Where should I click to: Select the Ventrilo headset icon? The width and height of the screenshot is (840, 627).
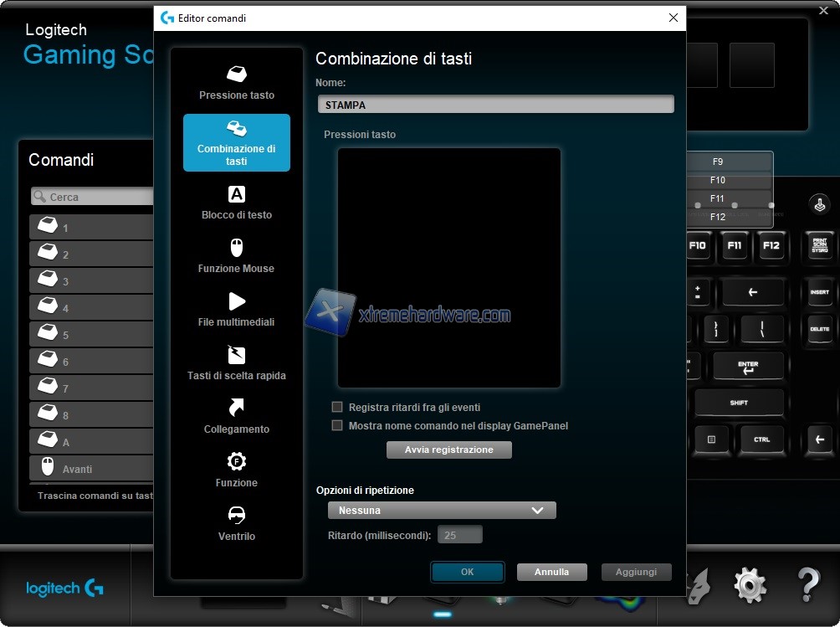237,515
